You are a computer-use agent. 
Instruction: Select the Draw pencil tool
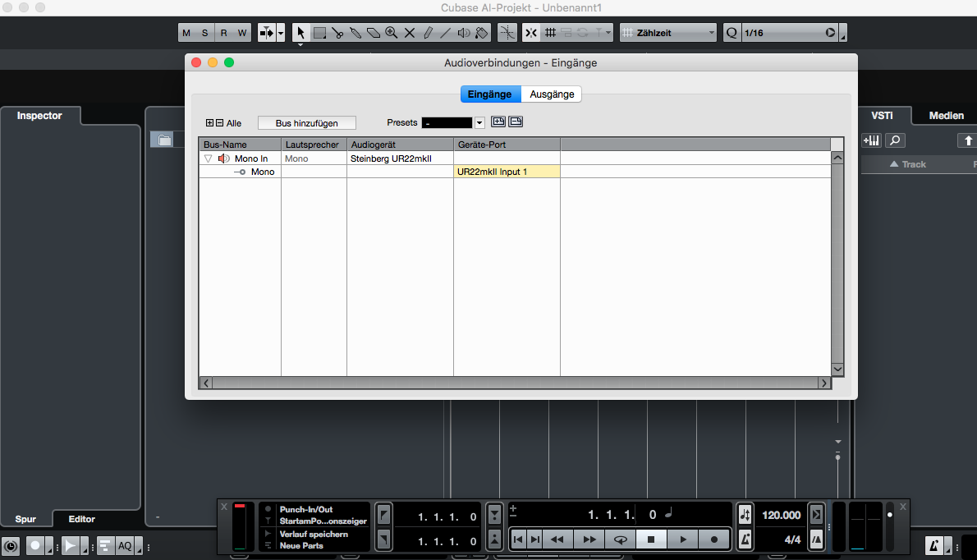pyautogui.click(x=428, y=32)
